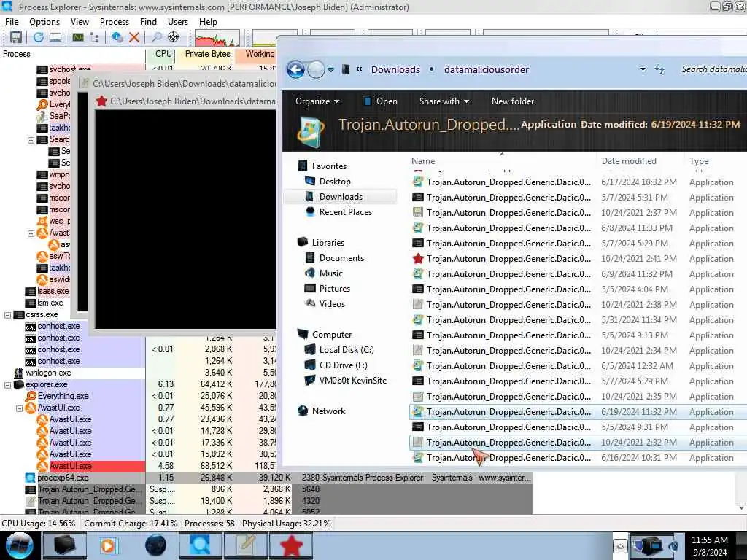
Task: Collapse the parent AvastUI.exe tree node
Action: 20,408
